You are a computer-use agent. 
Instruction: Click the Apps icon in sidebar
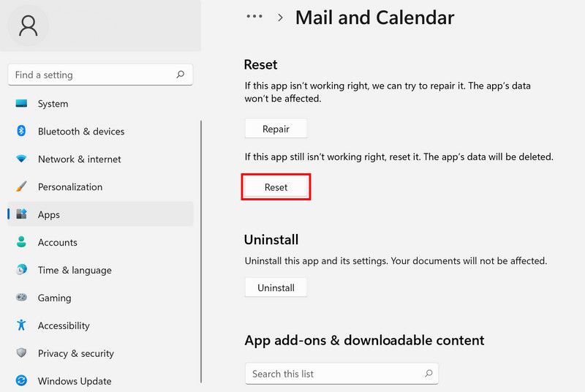coord(21,214)
